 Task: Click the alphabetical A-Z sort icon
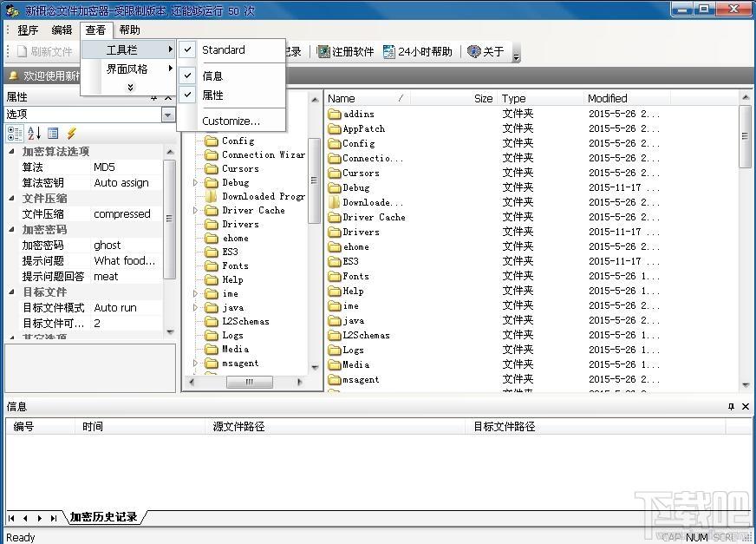tap(34, 133)
